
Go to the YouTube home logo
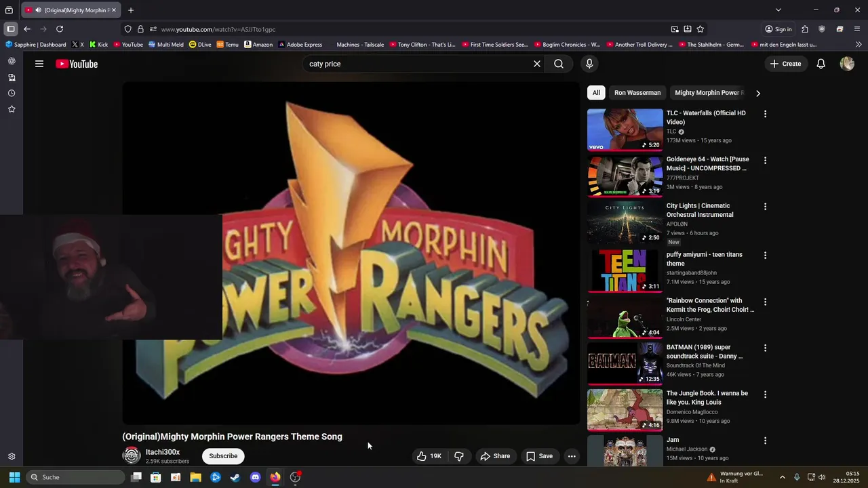77,64
